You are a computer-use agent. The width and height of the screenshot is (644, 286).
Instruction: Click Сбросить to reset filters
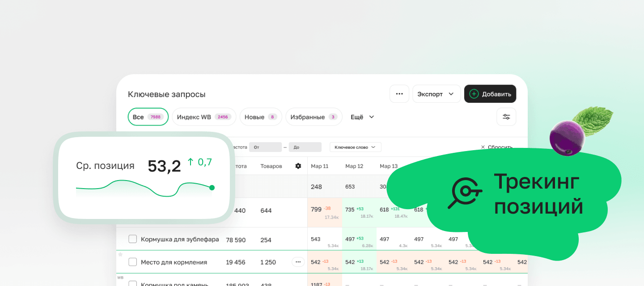coord(497,147)
